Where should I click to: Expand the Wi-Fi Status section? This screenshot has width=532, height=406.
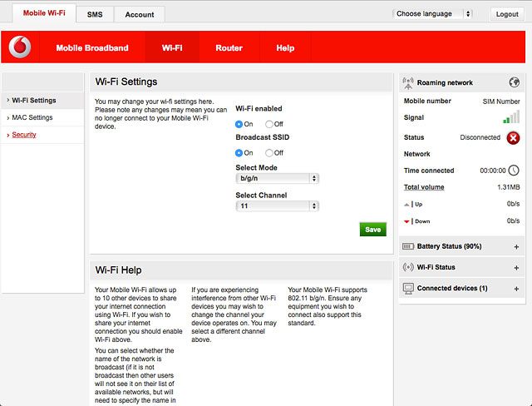[x=516, y=268]
